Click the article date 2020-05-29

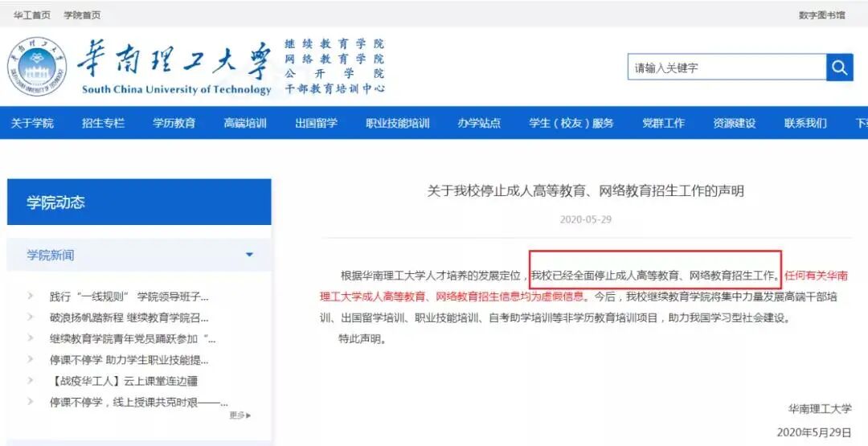coord(586,219)
